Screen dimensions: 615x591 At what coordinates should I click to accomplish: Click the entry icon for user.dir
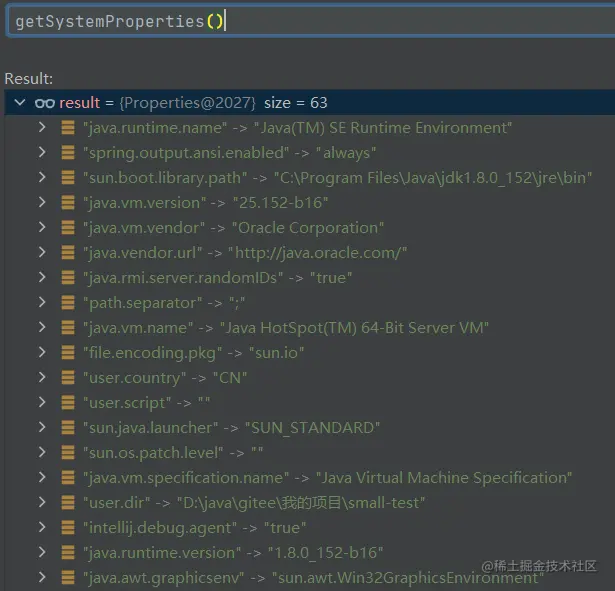68,503
